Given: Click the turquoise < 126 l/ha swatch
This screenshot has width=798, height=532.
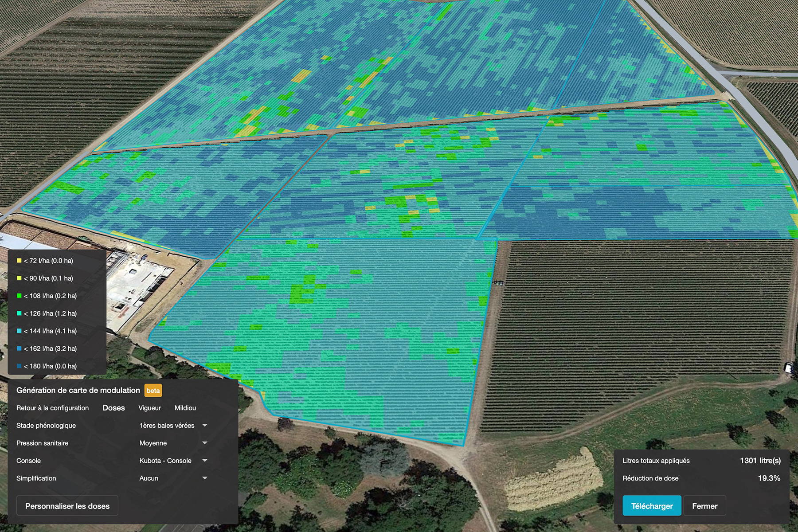Looking at the screenshot, I should 19,313.
